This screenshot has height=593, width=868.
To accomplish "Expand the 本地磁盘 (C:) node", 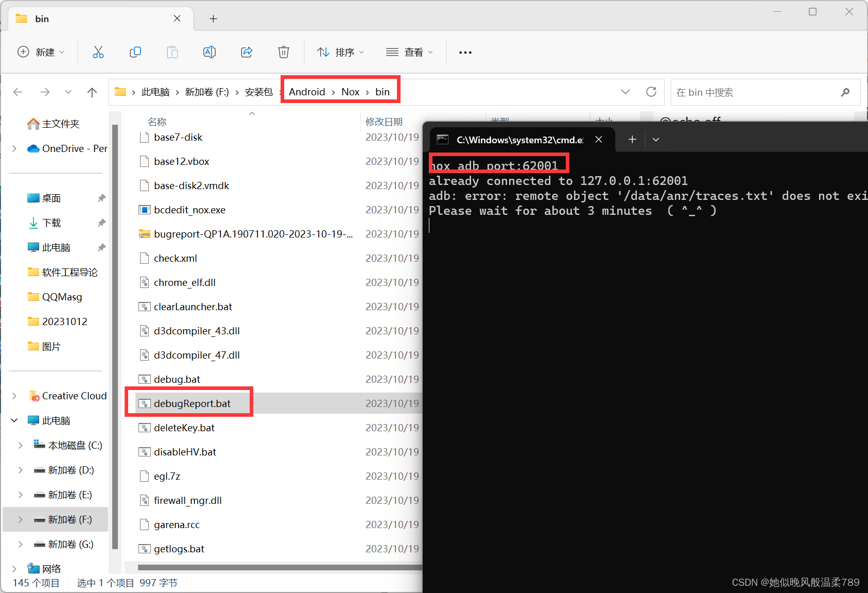I will (x=21, y=445).
